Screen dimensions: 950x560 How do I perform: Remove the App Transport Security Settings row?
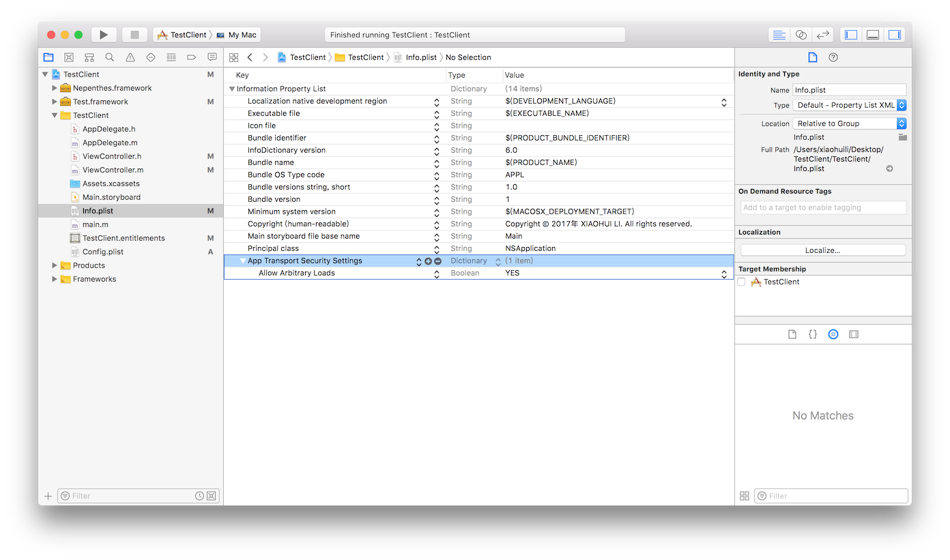point(438,261)
